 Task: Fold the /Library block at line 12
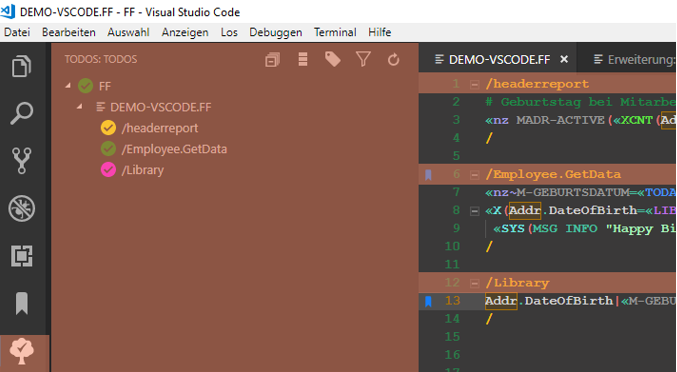point(474,284)
